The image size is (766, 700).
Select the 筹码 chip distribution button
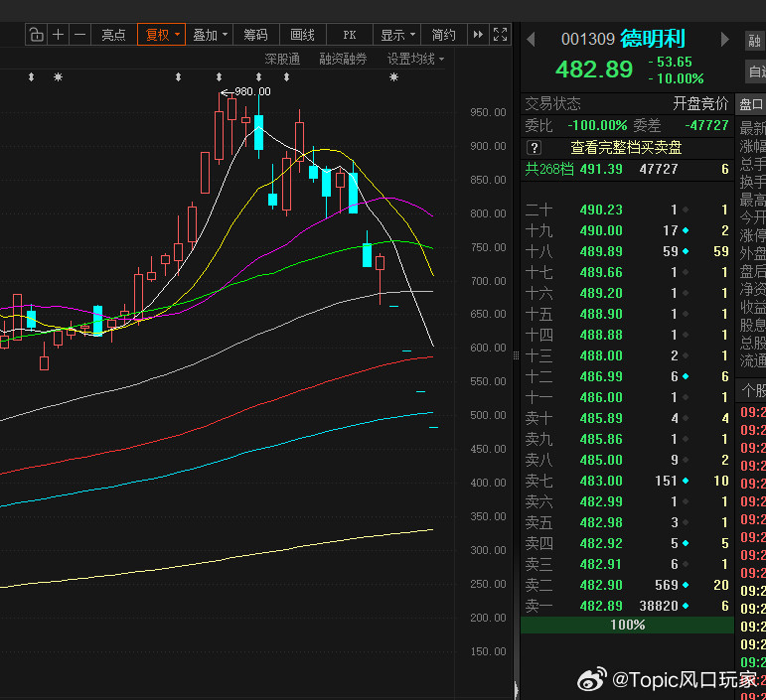coord(256,35)
